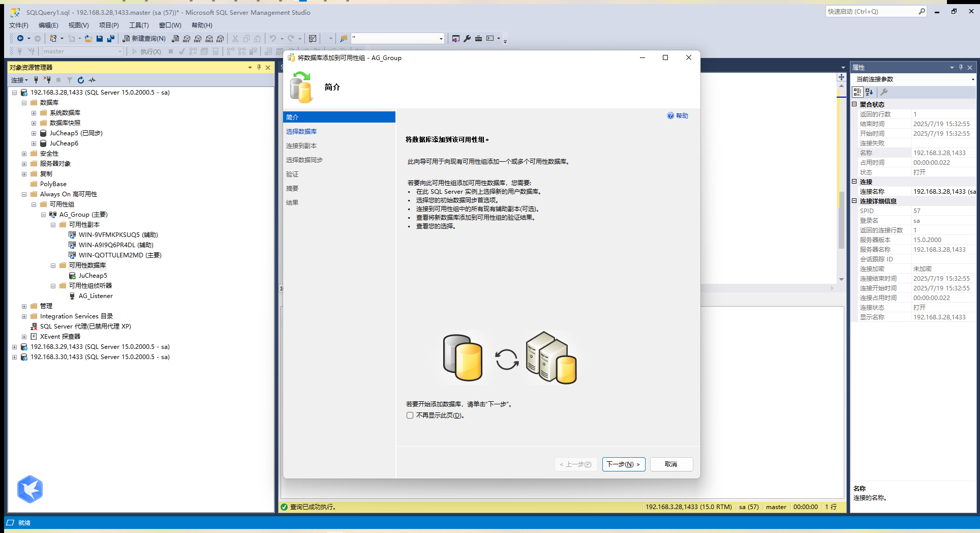Select JuCheap6 database in the tree
The image size is (980, 533).
(64, 143)
